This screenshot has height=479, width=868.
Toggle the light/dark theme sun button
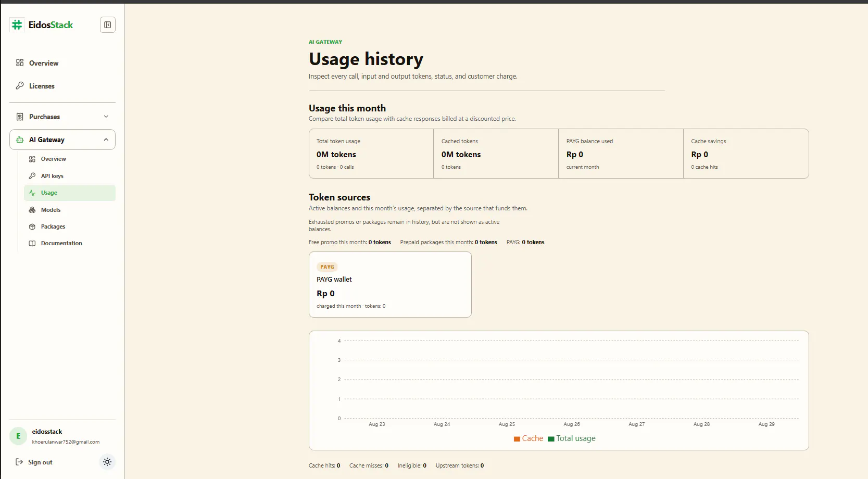coord(107,462)
